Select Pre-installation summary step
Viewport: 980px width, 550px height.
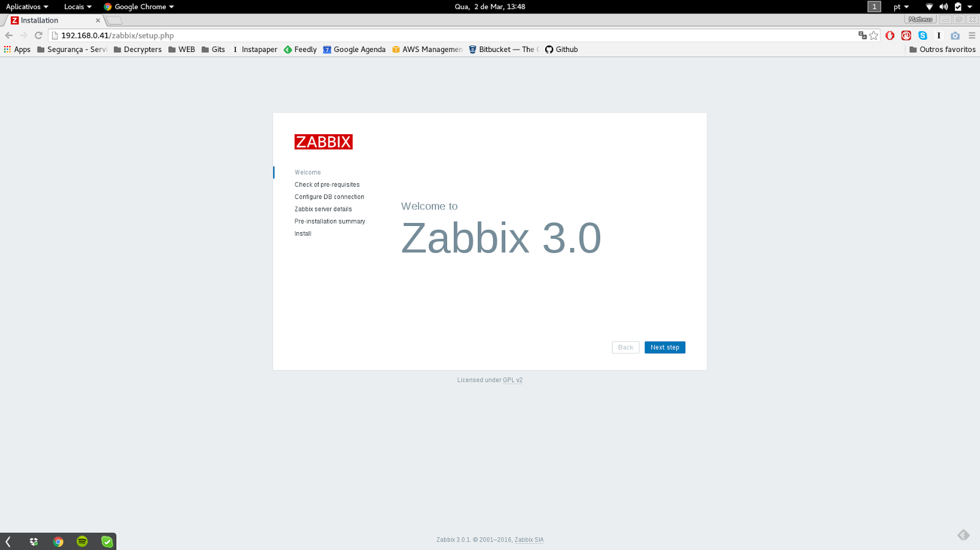click(x=330, y=222)
